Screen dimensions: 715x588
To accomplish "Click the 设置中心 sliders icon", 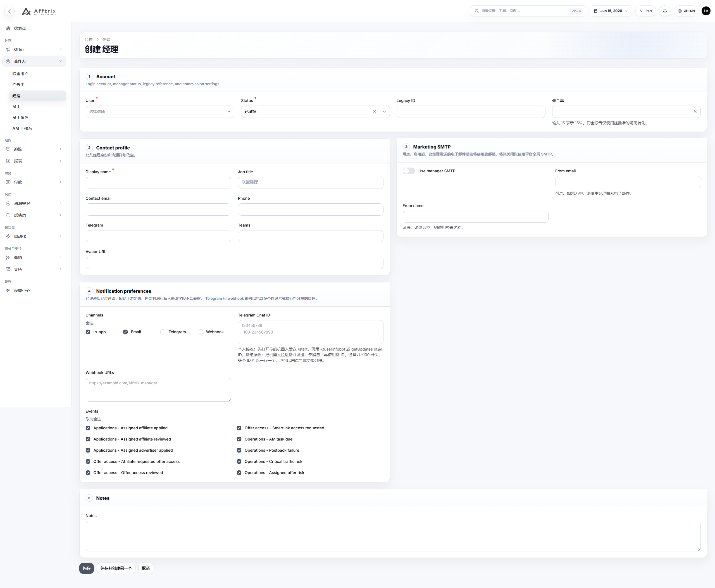I will (x=8, y=291).
